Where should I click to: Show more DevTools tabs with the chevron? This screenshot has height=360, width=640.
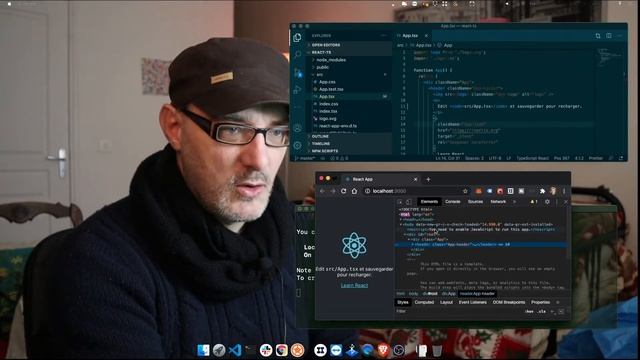[514, 202]
